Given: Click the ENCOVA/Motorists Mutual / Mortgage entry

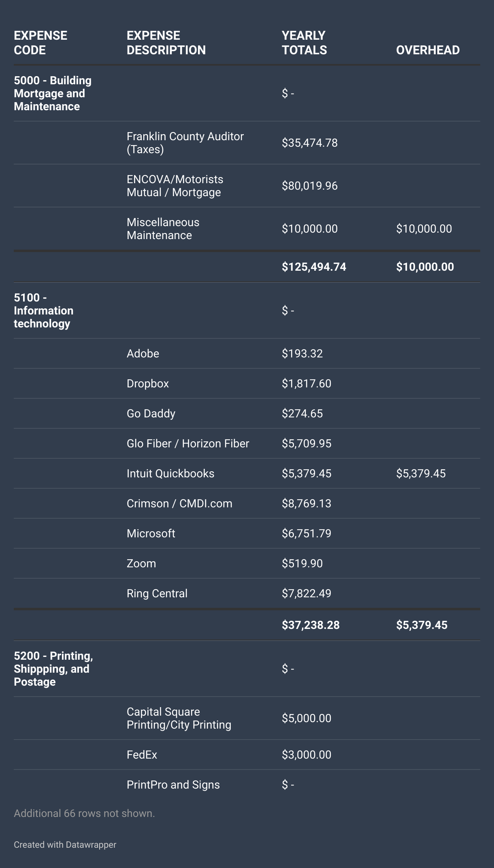Looking at the screenshot, I should (x=175, y=186).
